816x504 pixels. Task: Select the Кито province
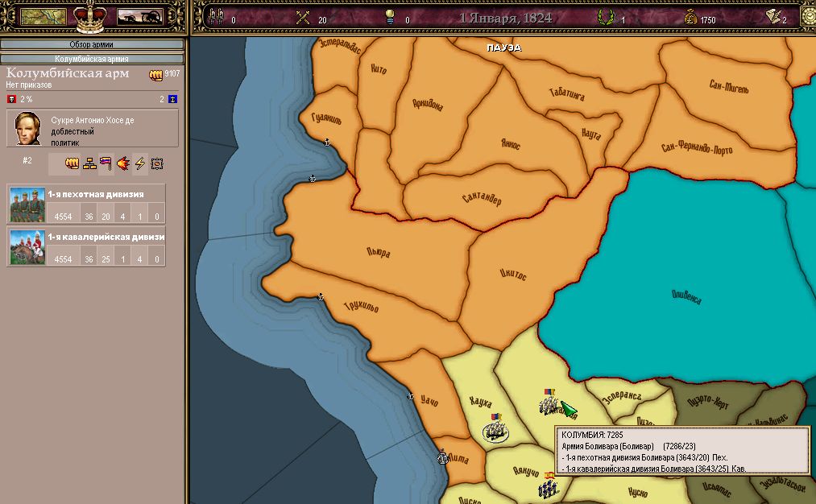pyautogui.click(x=379, y=68)
